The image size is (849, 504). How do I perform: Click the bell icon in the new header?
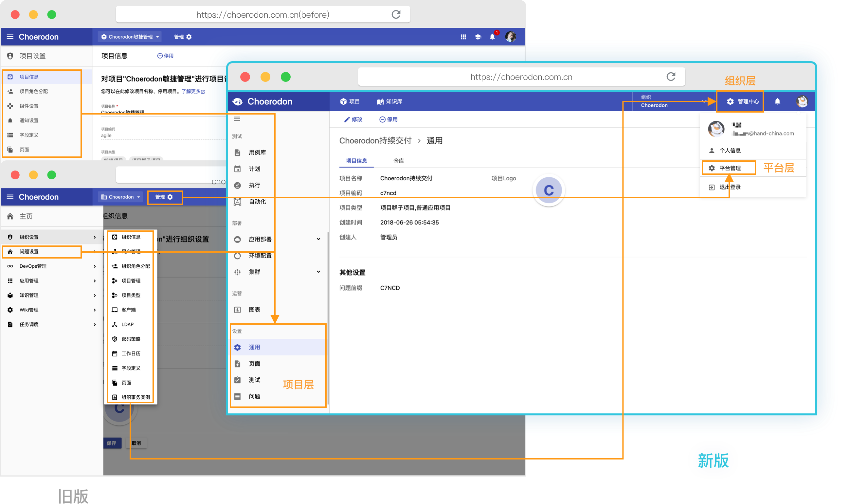point(777,101)
